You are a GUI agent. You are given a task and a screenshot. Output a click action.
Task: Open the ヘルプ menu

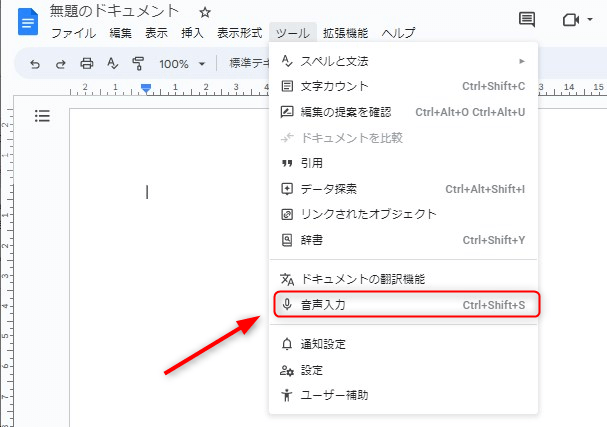coord(398,33)
